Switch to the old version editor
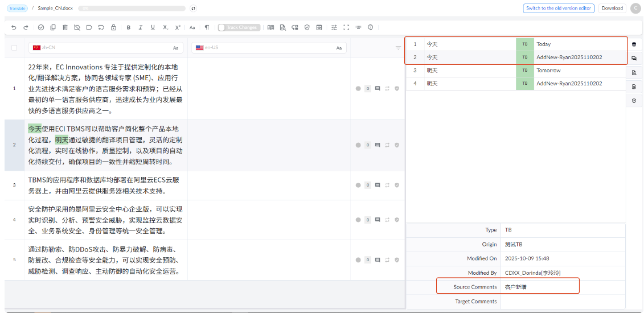The height and width of the screenshot is (313, 644). 559,8
